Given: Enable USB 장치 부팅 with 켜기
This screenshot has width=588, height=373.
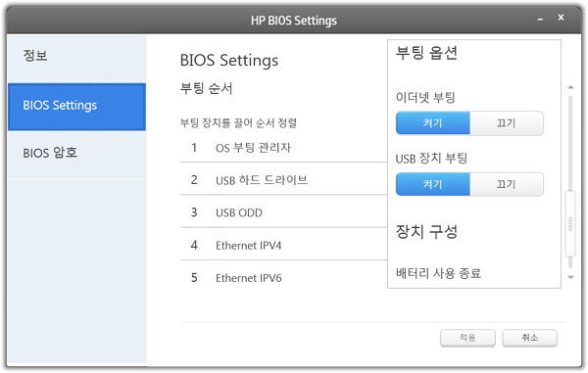Looking at the screenshot, I should [x=433, y=184].
